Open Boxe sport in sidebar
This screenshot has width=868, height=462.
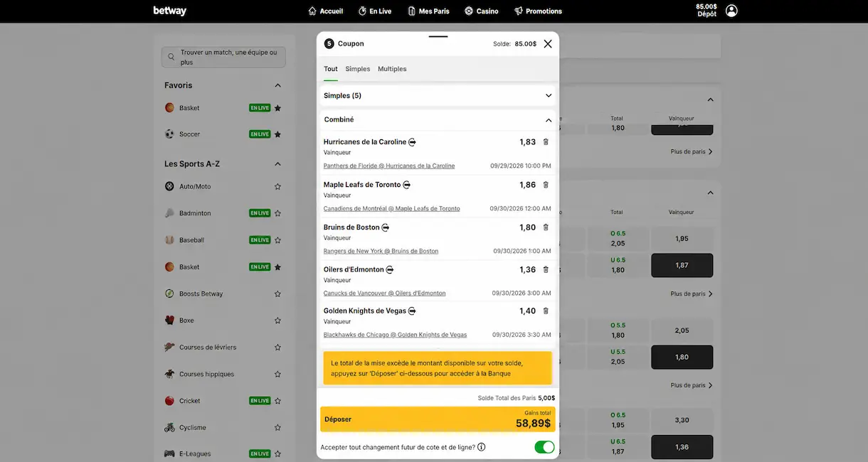pyautogui.click(x=186, y=321)
